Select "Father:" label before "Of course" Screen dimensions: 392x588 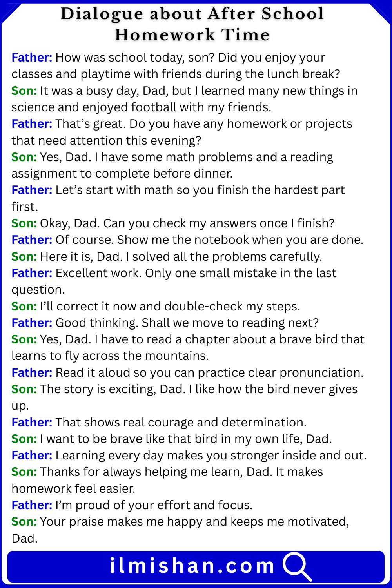[32, 240]
